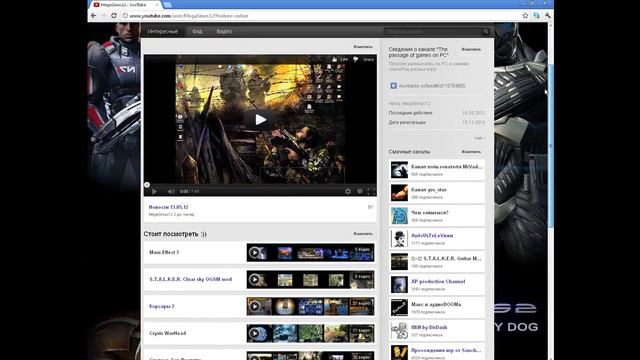Click the Charlie Chaplin channel avatar
This screenshot has height=360, width=640.
[399, 238]
